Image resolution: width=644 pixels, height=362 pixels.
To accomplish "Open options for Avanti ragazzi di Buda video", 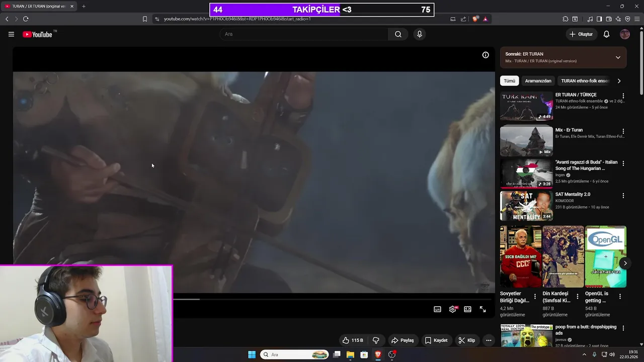I will tap(623, 163).
